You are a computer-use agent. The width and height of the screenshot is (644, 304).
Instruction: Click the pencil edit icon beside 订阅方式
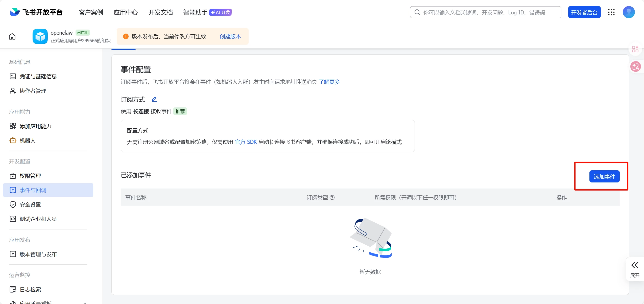[154, 99]
